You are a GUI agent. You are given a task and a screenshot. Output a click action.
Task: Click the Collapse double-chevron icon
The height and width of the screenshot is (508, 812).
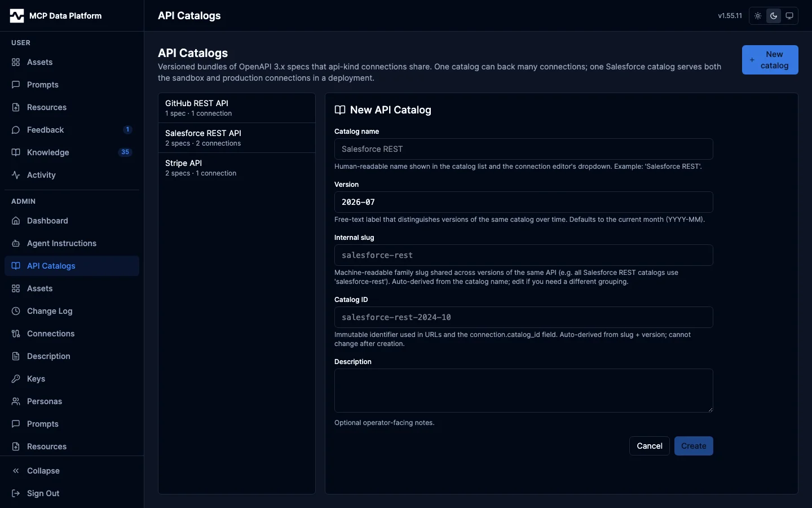point(16,471)
